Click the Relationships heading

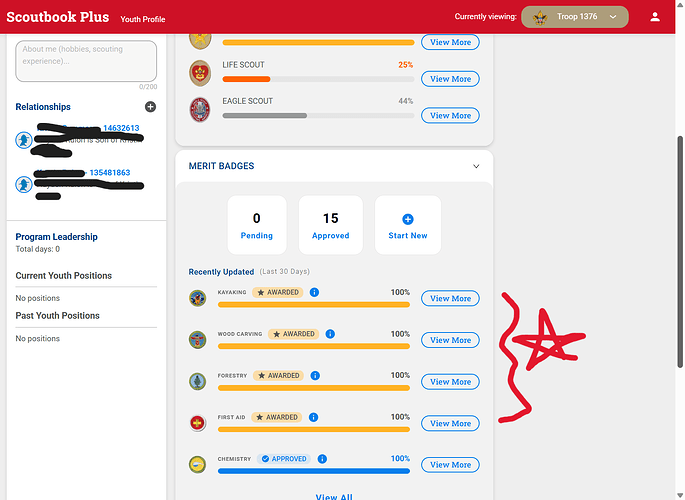point(43,107)
